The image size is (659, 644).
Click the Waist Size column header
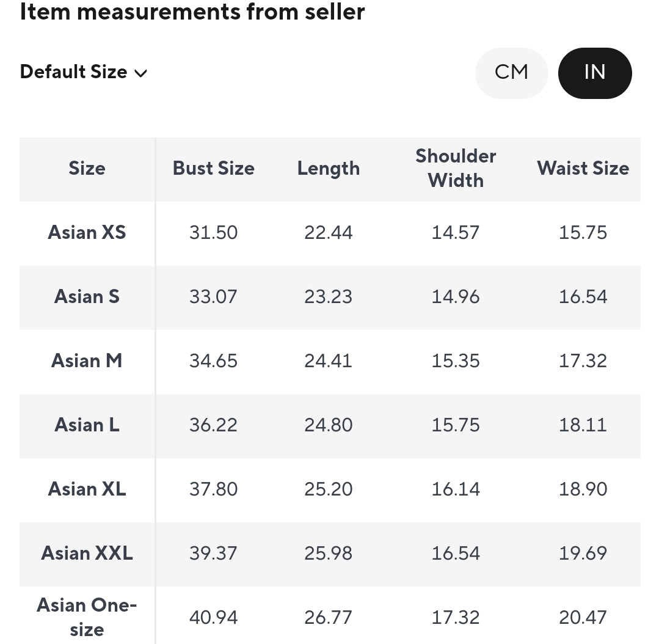(583, 168)
